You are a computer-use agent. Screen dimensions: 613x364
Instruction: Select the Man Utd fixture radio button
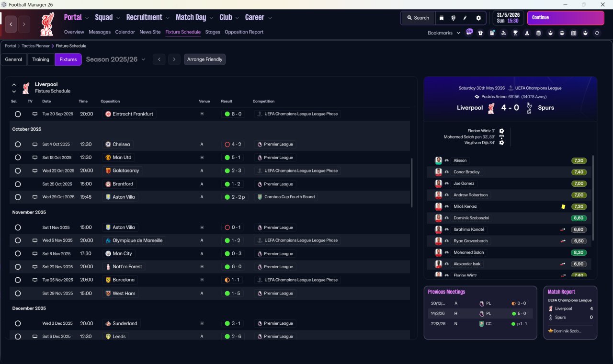pyautogui.click(x=18, y=158)
